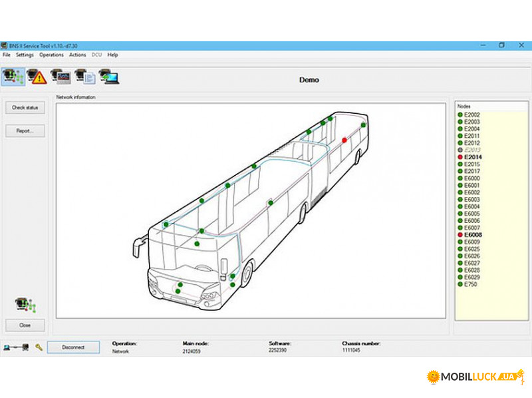Click the red node on the bus diagram

(x=344, y=140)
